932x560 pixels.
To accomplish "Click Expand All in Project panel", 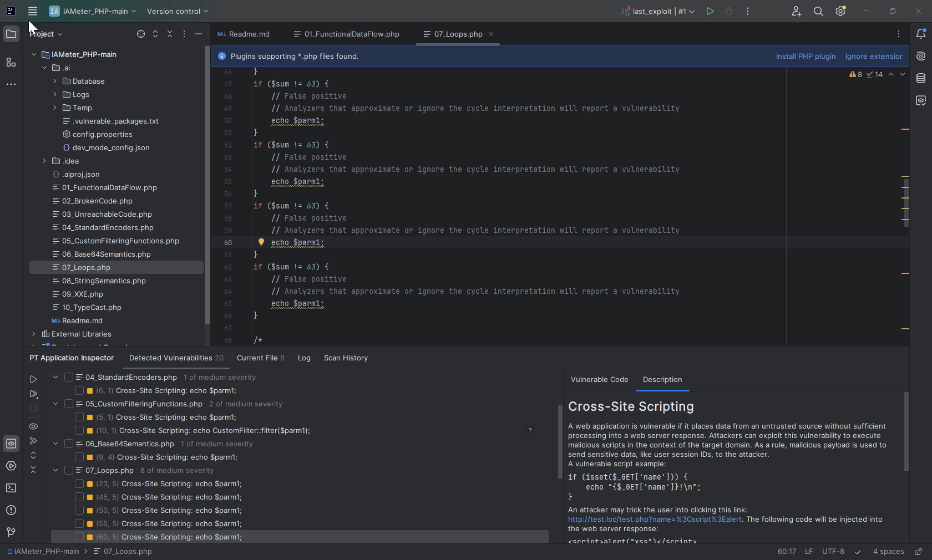I will click(x=155, y=34).
